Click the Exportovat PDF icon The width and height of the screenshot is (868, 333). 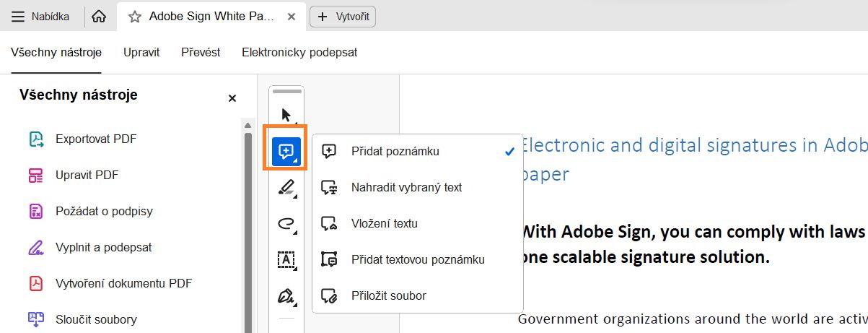tap(36, 139)
